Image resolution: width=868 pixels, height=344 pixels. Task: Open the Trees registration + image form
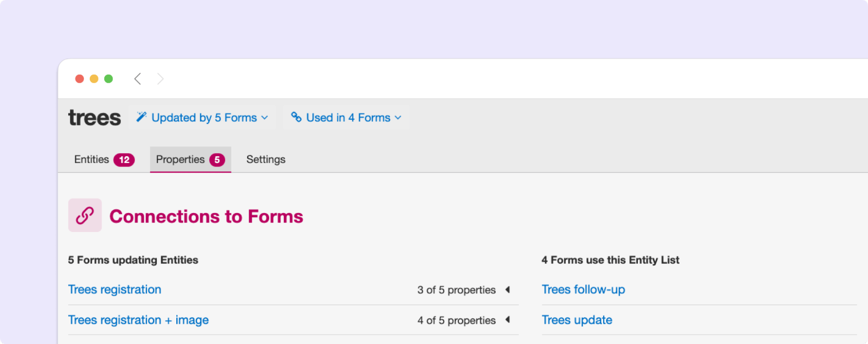138,320
